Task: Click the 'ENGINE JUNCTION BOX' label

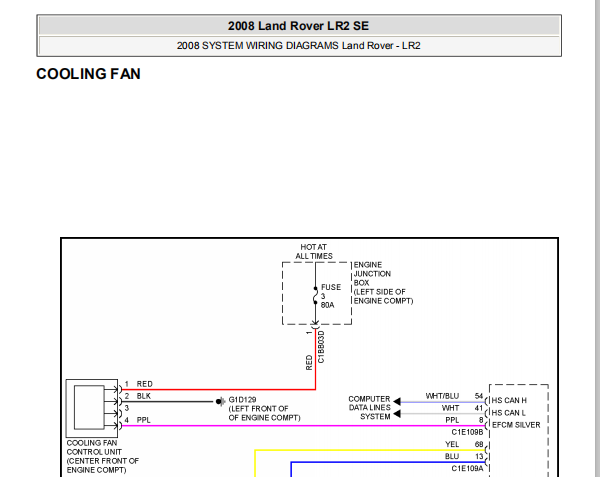Action: pos(372,274)
